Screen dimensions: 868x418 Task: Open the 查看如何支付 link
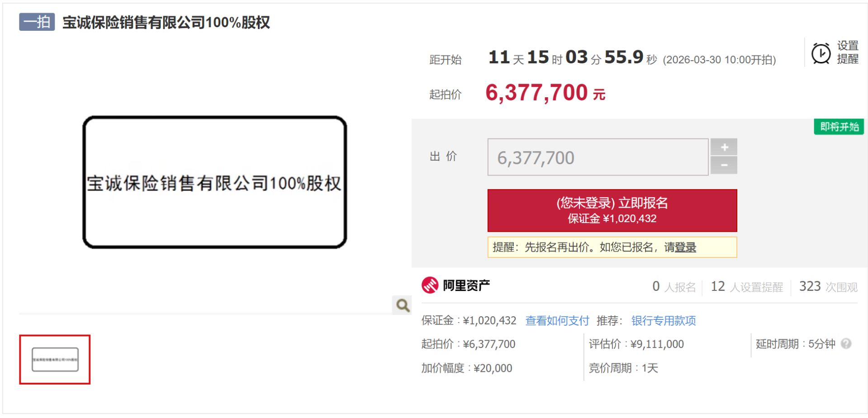point(557,321)
